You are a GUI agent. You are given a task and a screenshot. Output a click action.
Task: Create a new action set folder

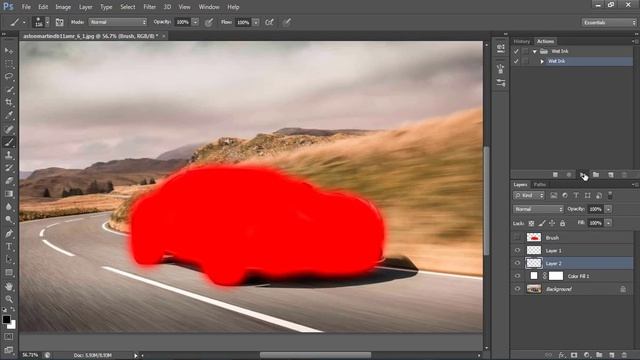[x=596, y=175]
